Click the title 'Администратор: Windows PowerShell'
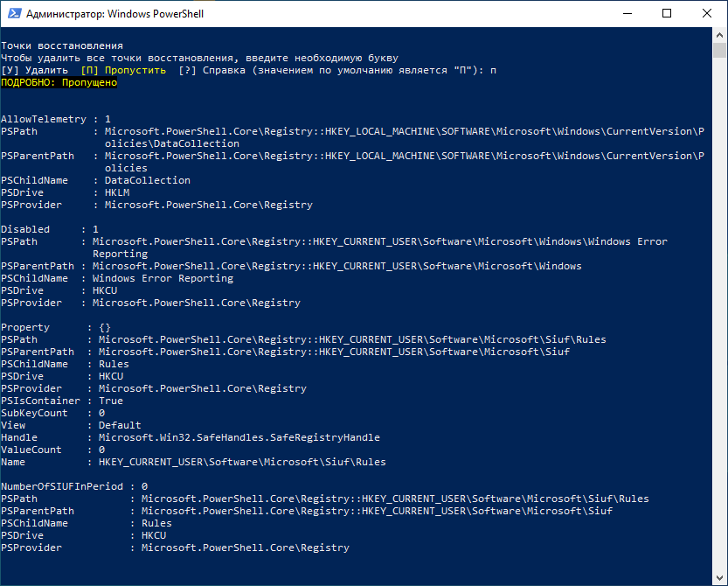The height and width of the screenshot is (586, 728). click(x=114, y=14)
